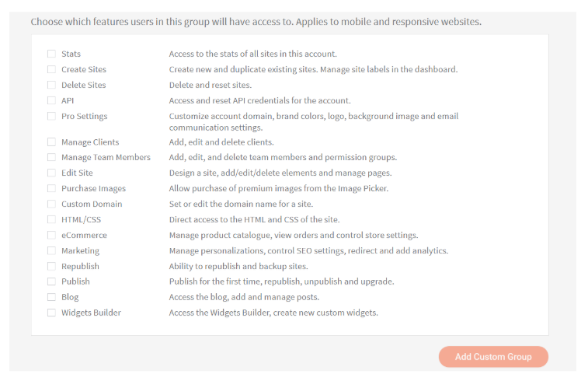
Task: Check the Pro Settings option
Action: pyautogui.click(x=51, y=116)
